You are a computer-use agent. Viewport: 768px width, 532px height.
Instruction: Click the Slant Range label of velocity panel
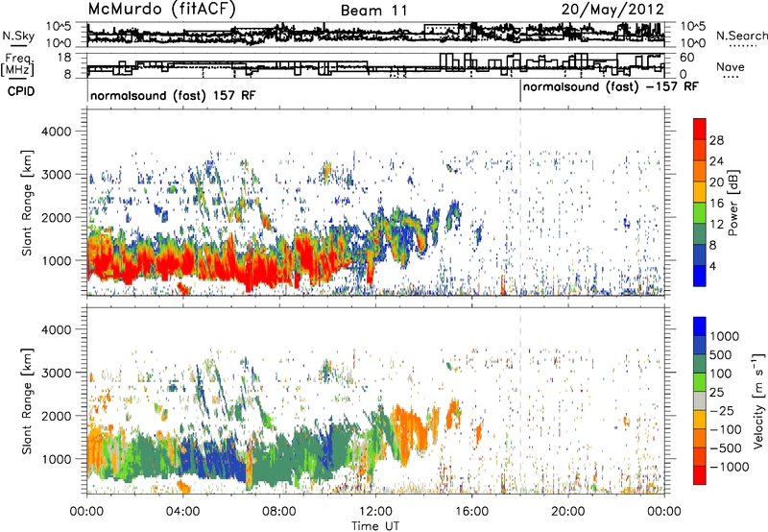tap(27, 400)
